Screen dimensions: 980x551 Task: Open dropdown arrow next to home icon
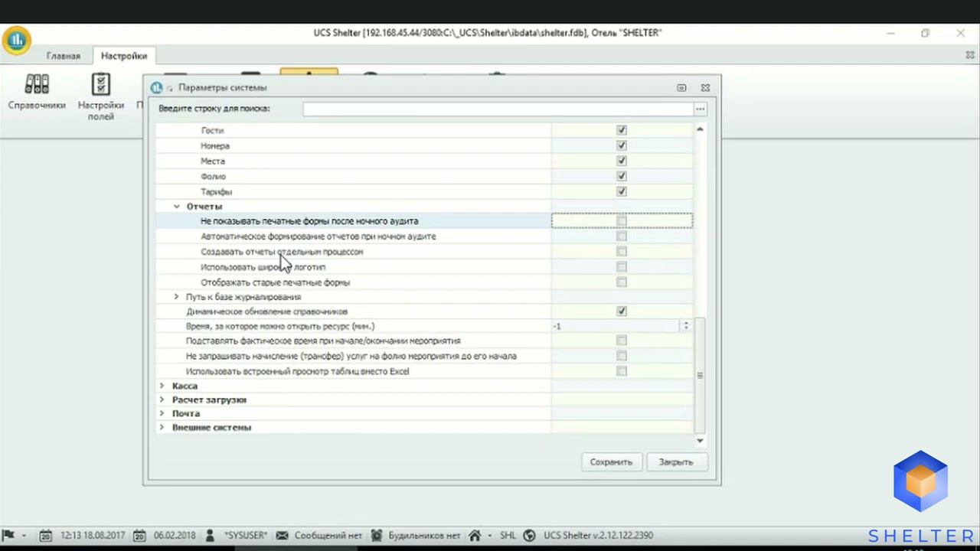tap(488, 536)
